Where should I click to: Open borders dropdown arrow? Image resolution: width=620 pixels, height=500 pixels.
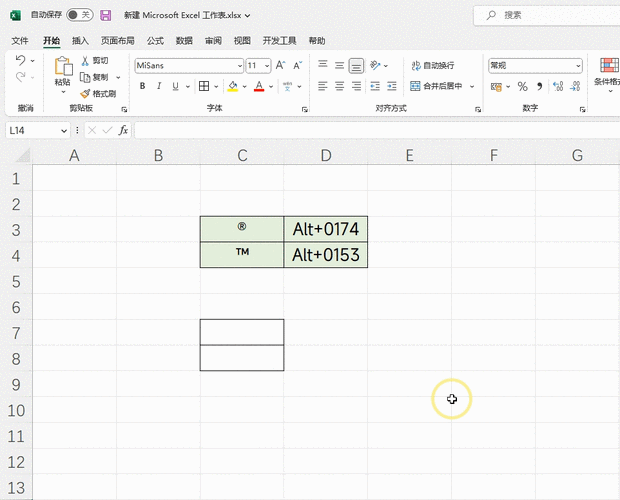pos(216,86)
